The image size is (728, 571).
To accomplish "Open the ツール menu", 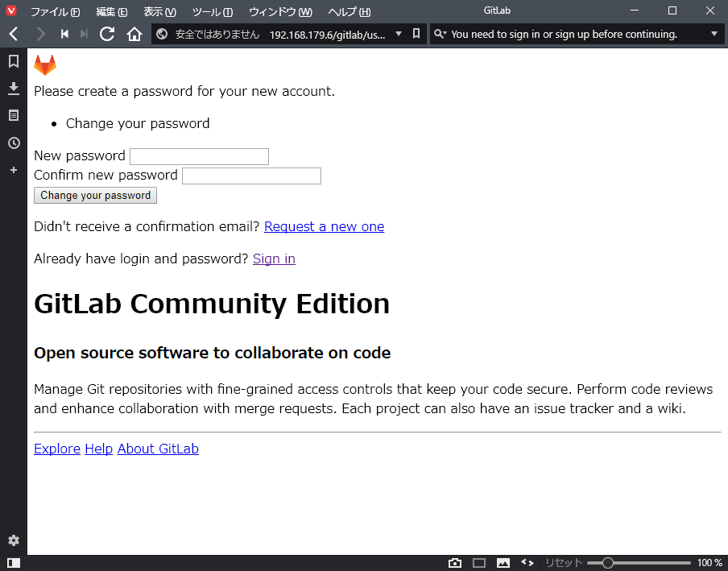I will click(x=213, y=11).
